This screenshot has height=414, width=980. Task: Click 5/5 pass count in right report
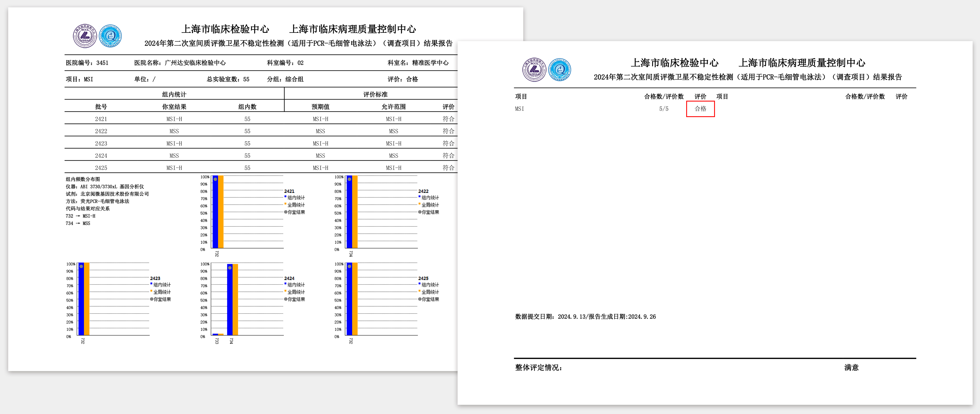(x=663, y=109)
